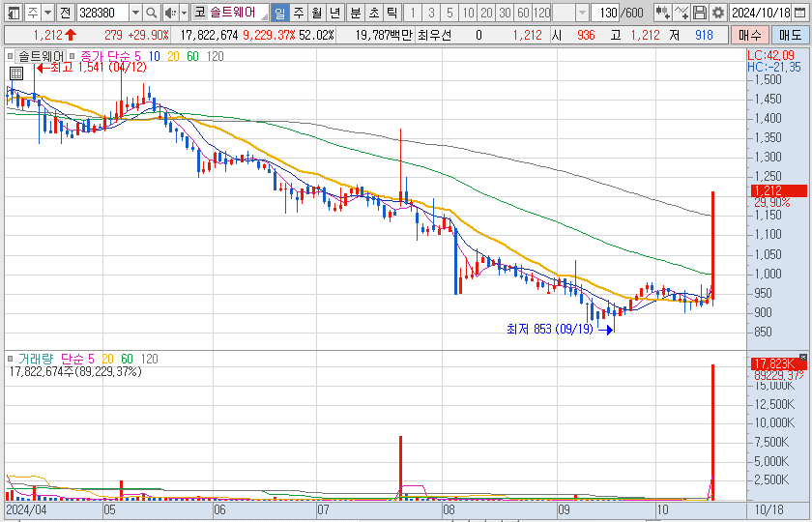The height and width of the screenshot is (522, 812).
Task: Click the 솔트웨어 chart legend label
Action: [41, 56]
